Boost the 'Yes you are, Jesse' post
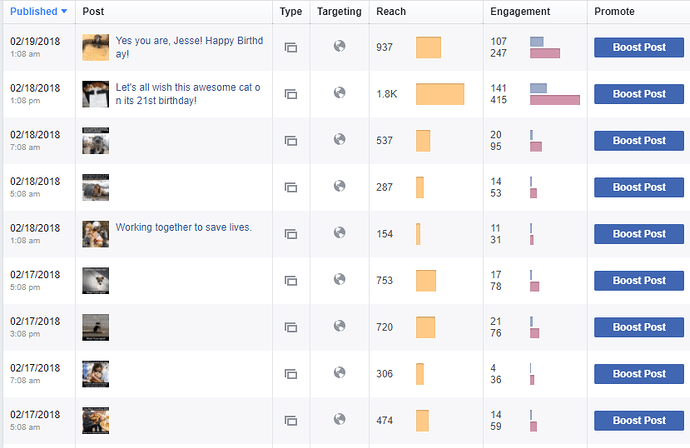The image size is (690, 448). coord(638,47)
